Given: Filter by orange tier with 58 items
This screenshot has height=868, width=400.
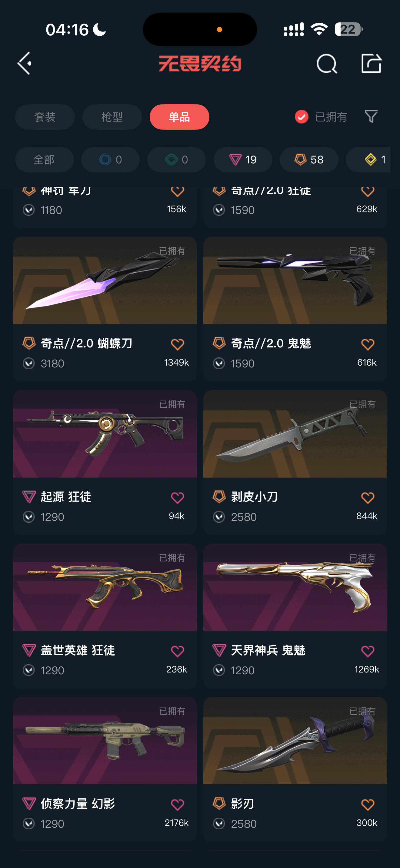Looking at the screenshot, I should point(309,159).
